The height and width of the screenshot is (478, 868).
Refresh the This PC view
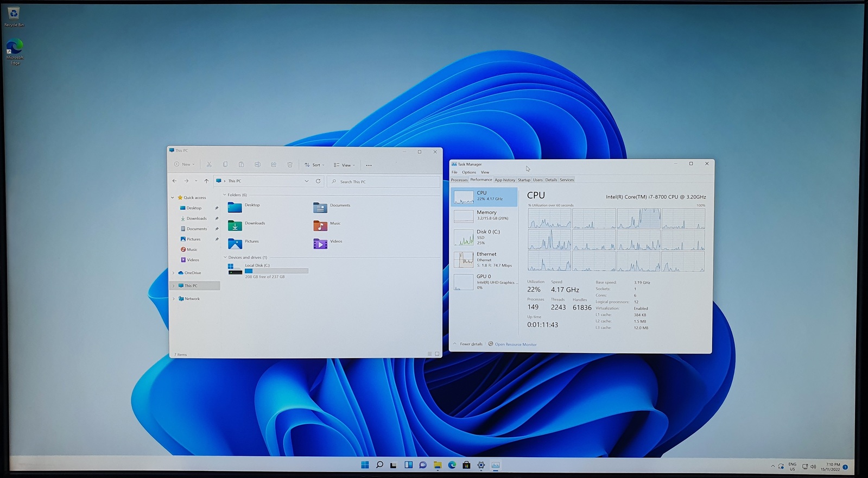[318, 181]
